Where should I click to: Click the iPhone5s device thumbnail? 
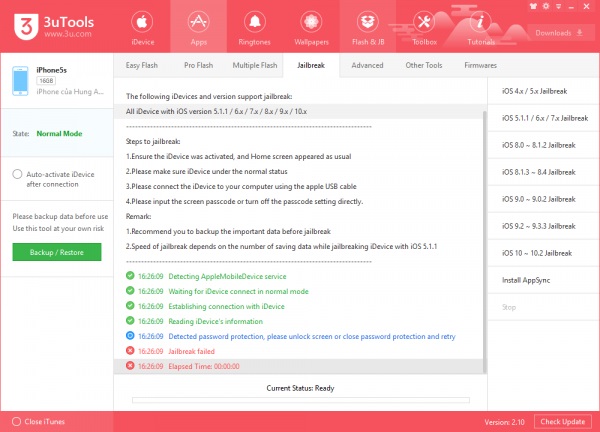pyautogui.click(x=20, y=81)
